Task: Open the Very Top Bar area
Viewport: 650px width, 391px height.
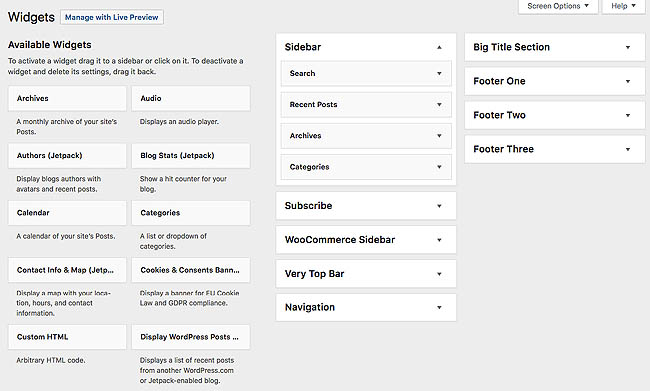Action: (366, 274)
